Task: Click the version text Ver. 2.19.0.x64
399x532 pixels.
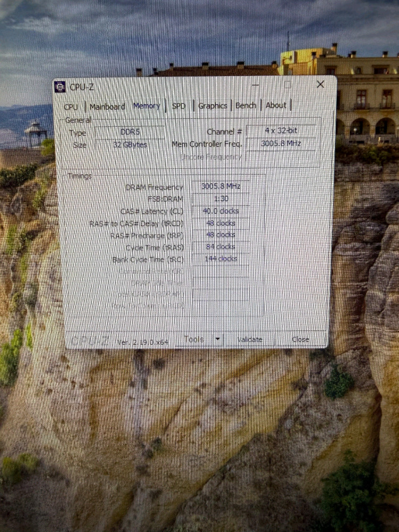Action: (x=143, y=342)
